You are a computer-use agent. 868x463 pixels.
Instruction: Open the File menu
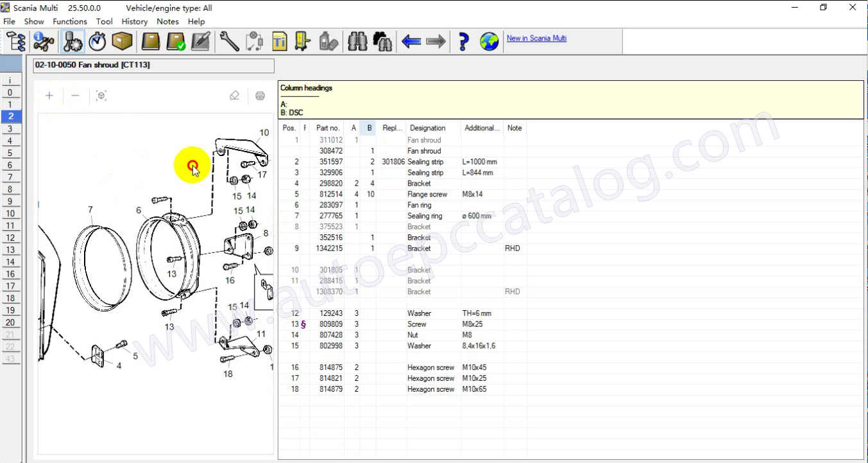point(9,21)
